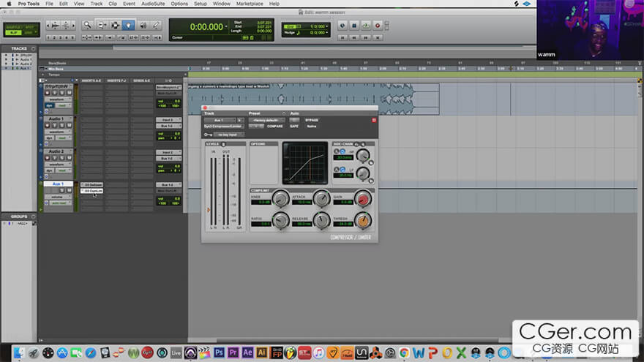The width and height of the screenshot is (644, 362).
Task: Click the Rewind transport button
Action: (354, 37)
